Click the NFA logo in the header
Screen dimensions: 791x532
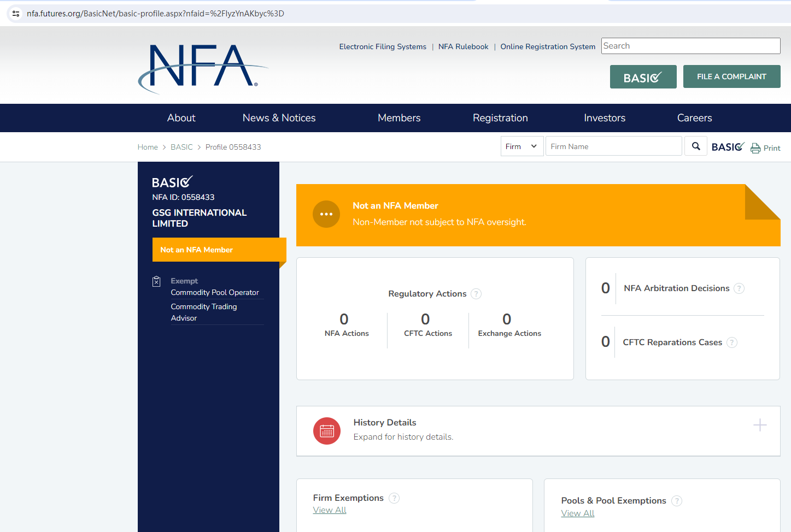(202, 68)
